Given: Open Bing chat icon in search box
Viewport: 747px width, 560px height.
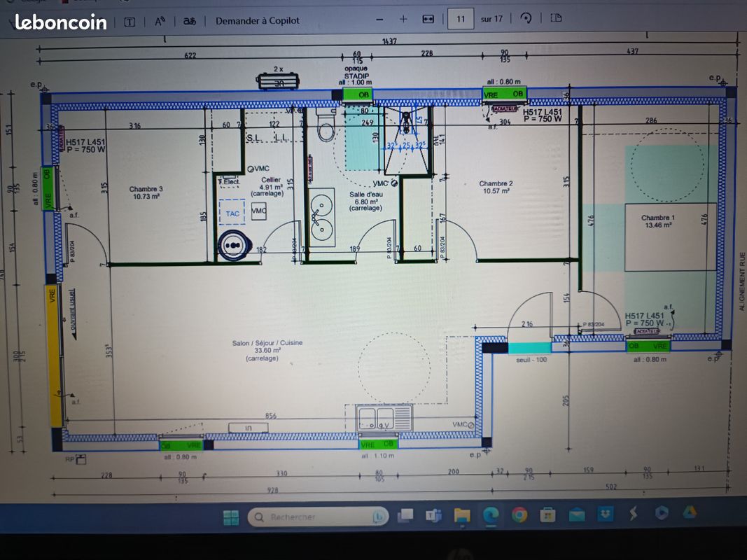Looking at the screenshot, I should (x=378, y=517).
